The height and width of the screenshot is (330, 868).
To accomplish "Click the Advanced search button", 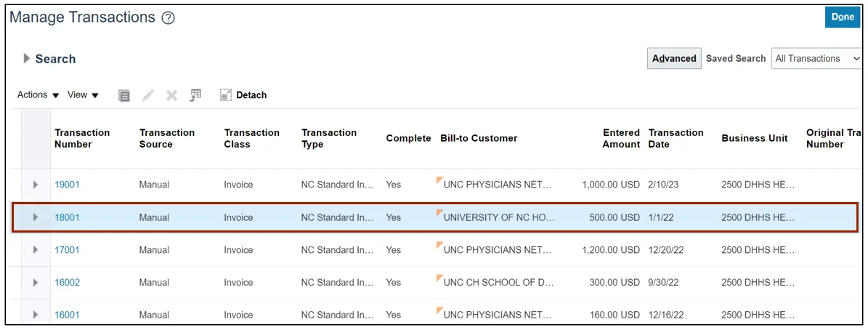I will coord(673,58).
